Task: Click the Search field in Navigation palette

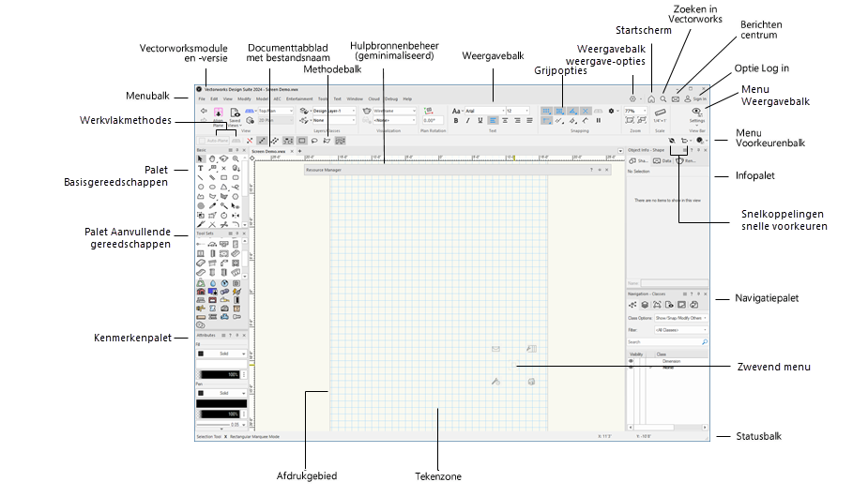Action: click(x=662, y=342)
